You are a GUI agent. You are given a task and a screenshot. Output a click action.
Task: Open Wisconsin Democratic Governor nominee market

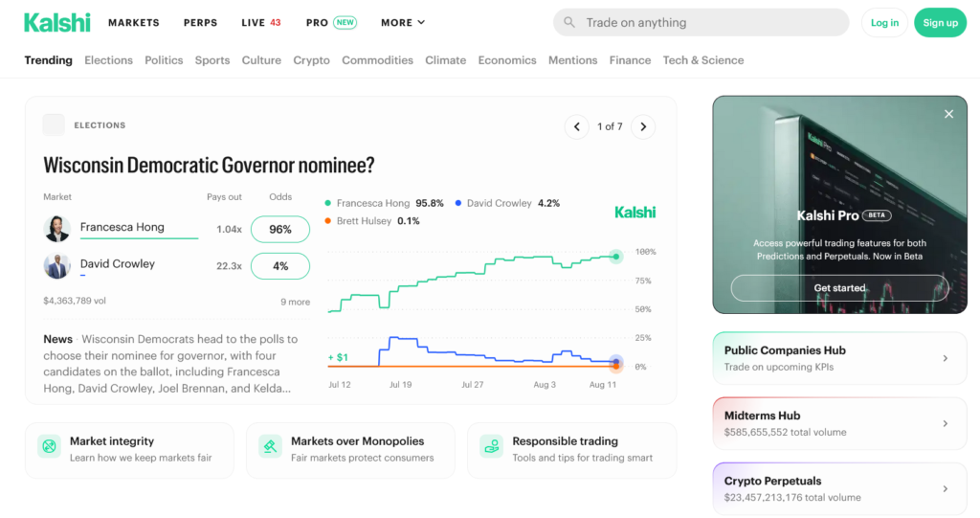tap(209, 165)
